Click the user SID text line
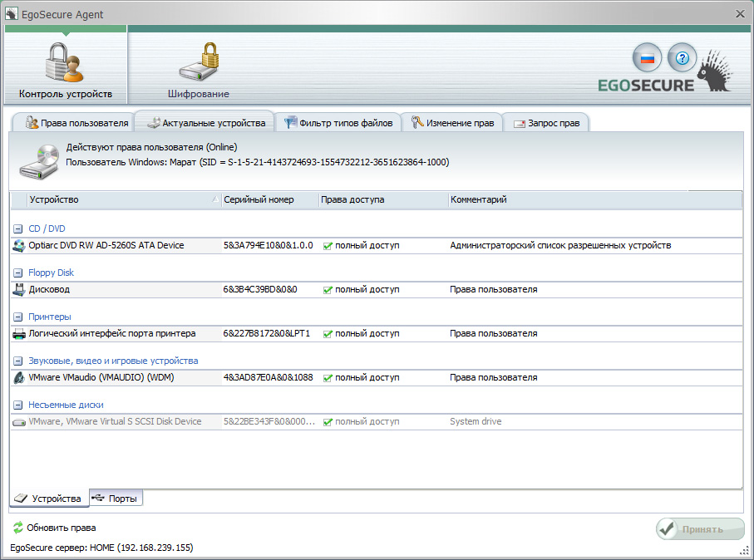754x560 pixels. coord(257,162)
